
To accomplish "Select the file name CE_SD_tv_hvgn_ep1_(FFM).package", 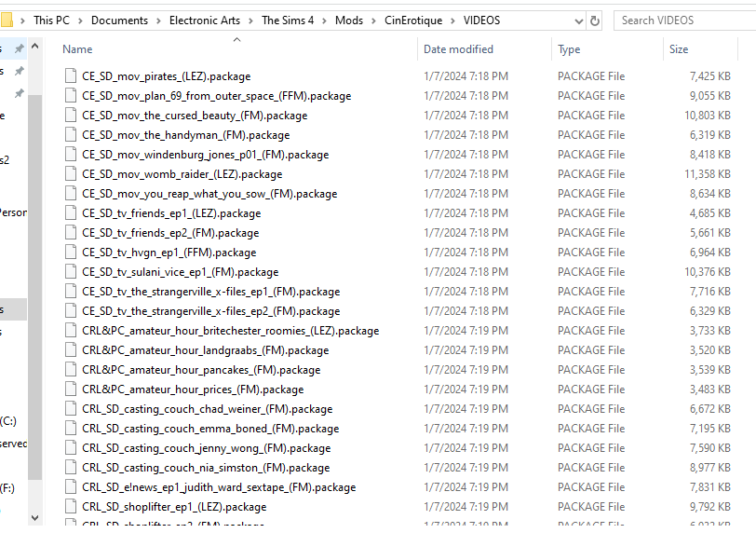I will 169,253.
